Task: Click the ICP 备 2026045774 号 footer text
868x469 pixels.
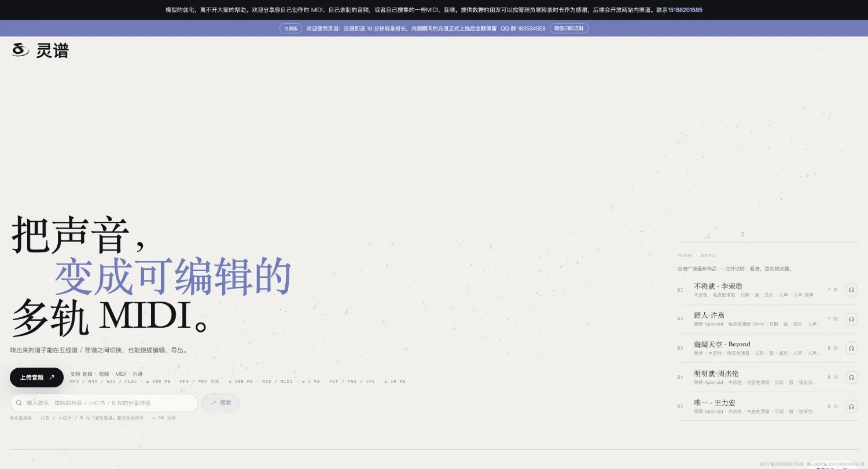Action: (782, 464)
